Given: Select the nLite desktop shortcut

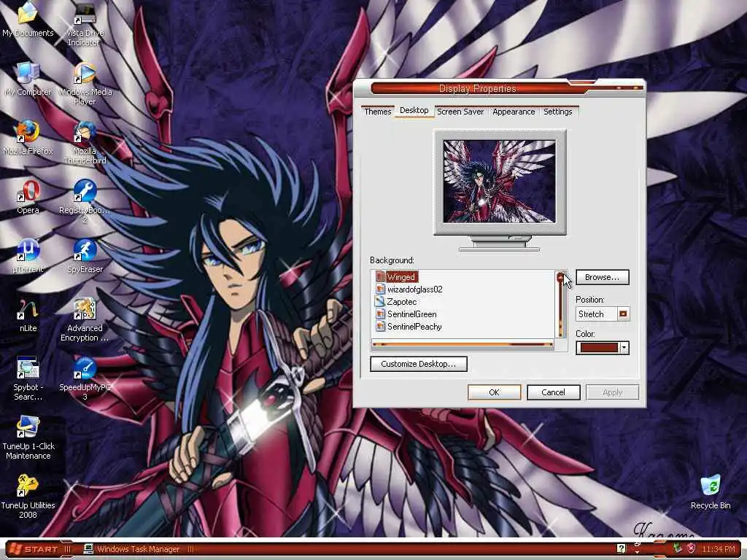Looking at the screenshot, I should [28, 315].
